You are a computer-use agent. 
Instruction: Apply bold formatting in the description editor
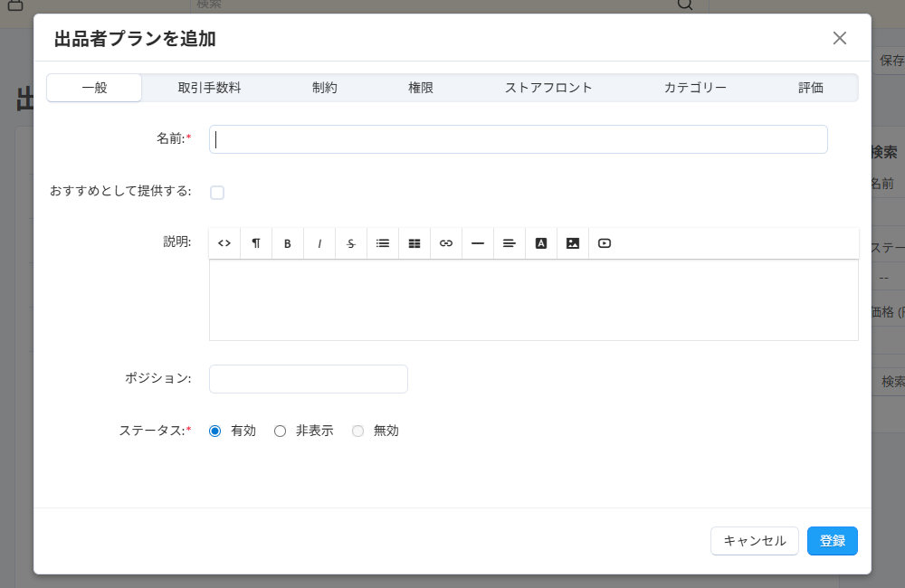(x=287, y=242)
